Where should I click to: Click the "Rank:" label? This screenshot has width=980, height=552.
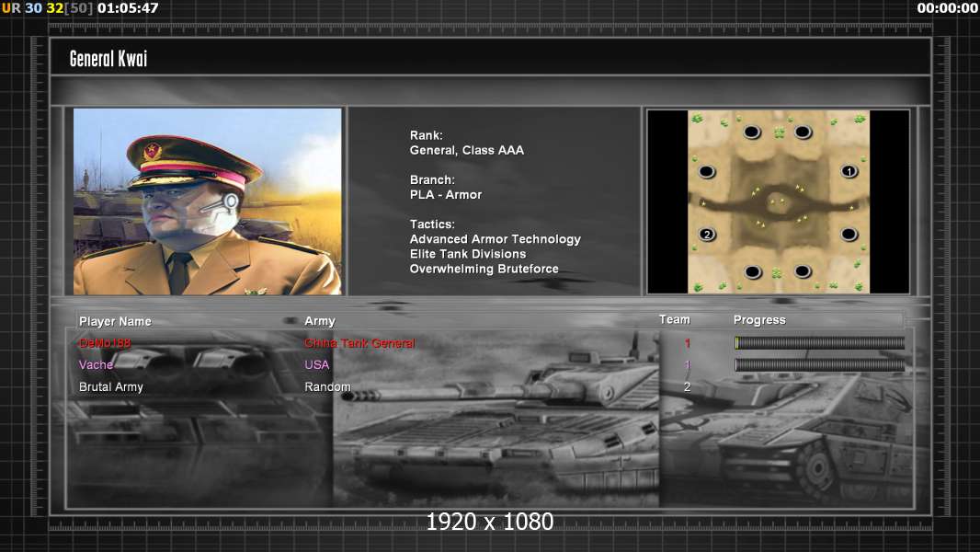[x=427, y=135]
